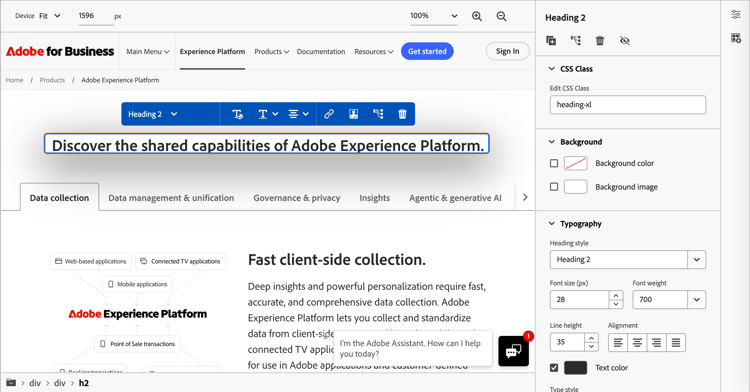Switch to Governance & privacy tab
Screen dimensions: 750x392
pyautogui.click(x=297, y=198)
